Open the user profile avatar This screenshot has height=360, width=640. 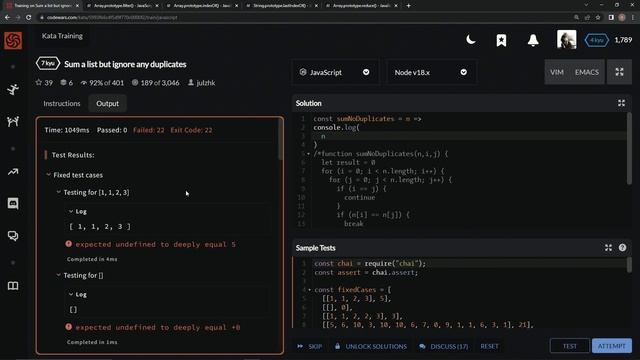(x=567, y=40)
